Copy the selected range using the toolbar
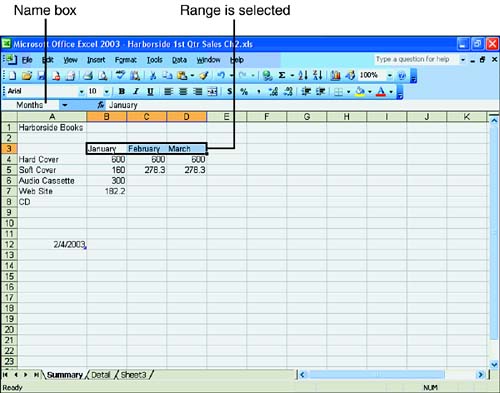 pos(167,76)
